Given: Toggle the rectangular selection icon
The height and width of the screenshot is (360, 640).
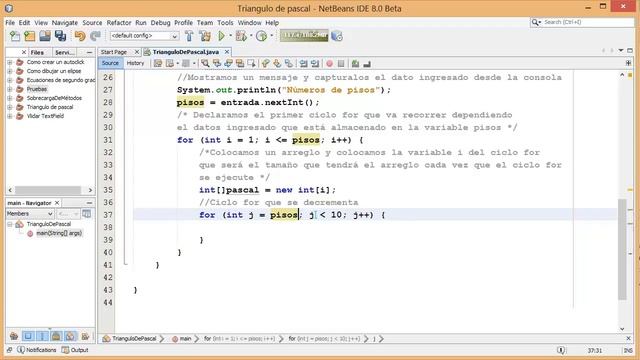Looking at the screenshot, I should point(252,63).
